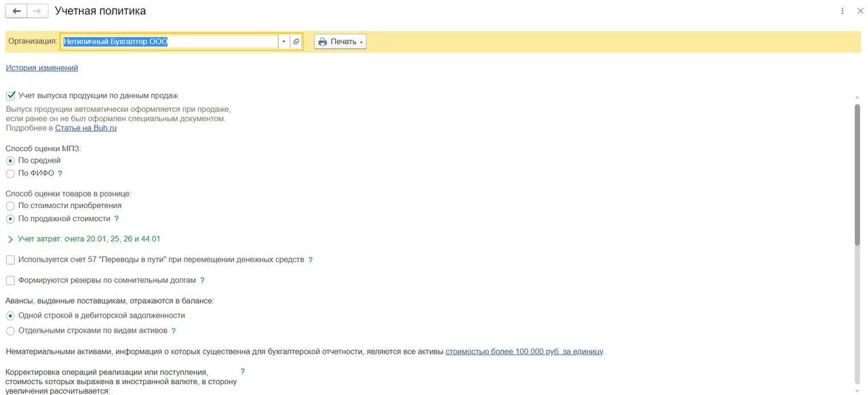The width and height of the screenshot is (868, 395).
Task: Click the Способ оценки товаров в рознице label
Action: click(68, 193)
